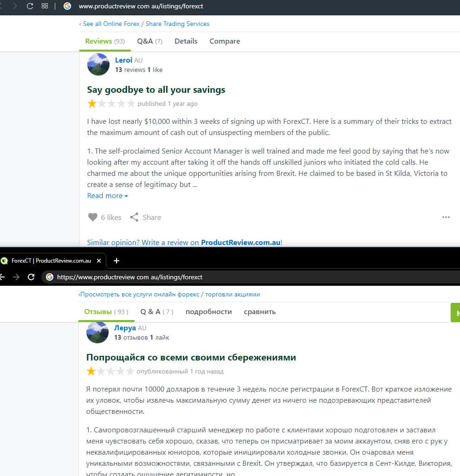Reload the page in the top browser
This screenshot has height=476, width=460.
pyautogui.click(x=30, y=6)
